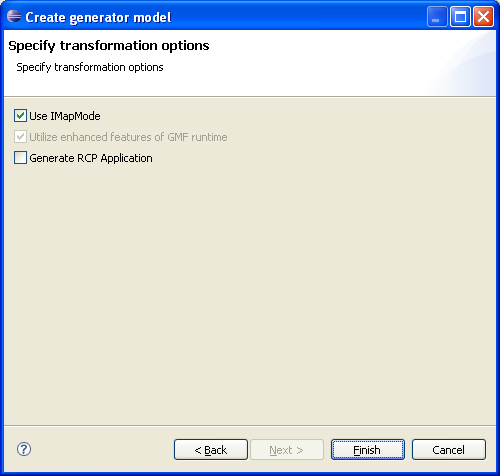Click the disabled Next button
The width and height of the screenshot is (500, 476).
click(287, 450)
